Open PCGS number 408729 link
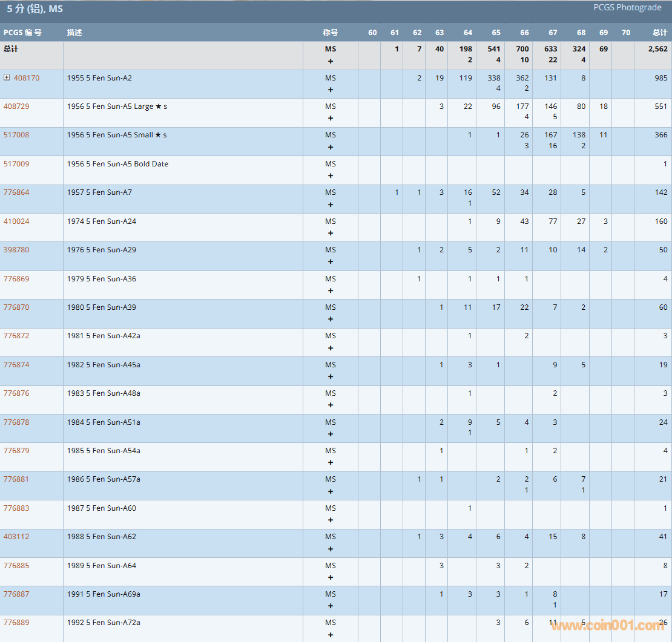Screen dimensions: 672x642 pos(16,106)
